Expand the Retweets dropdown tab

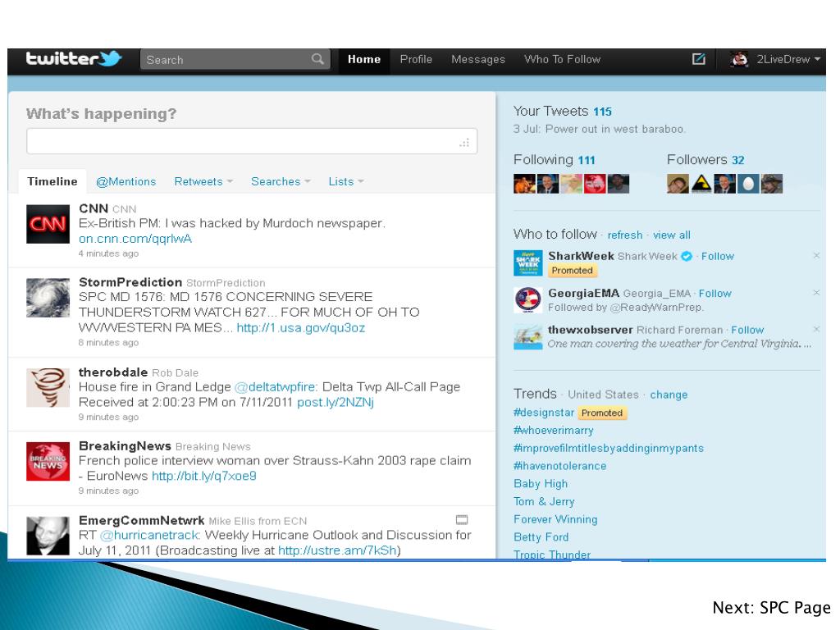click(x=203, y=181)
